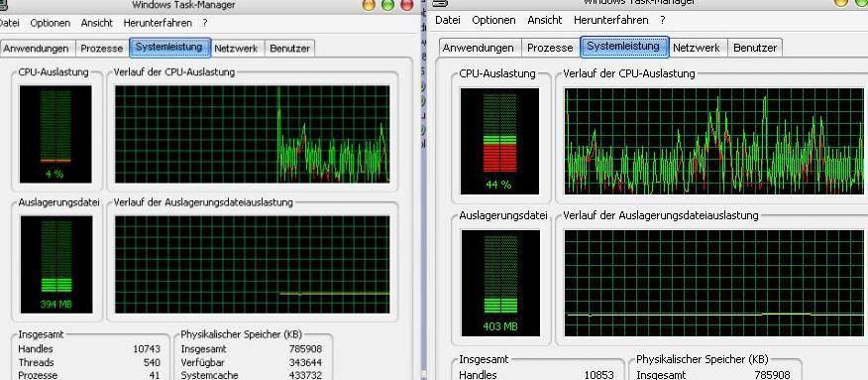The height and width of the screenshot is (380, 868).
Task: Open Optionen menu in left Task-Manager window
Action: tap(50, 23)
